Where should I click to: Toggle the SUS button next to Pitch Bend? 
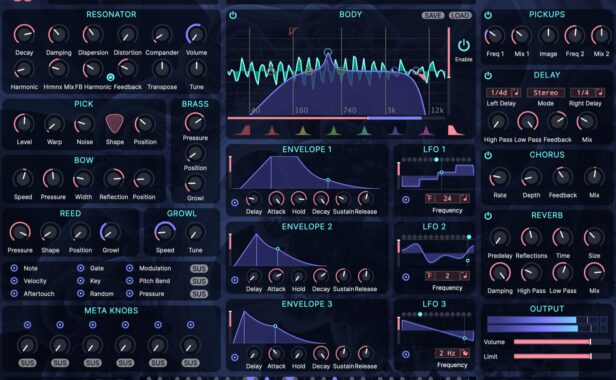[199, 281]
